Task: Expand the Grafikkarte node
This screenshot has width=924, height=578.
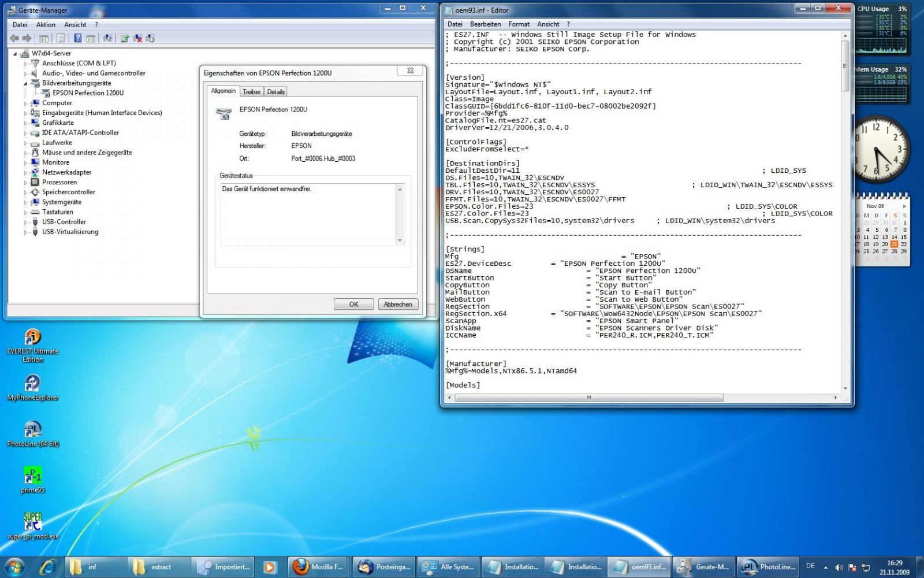Action: click(25, 123)
